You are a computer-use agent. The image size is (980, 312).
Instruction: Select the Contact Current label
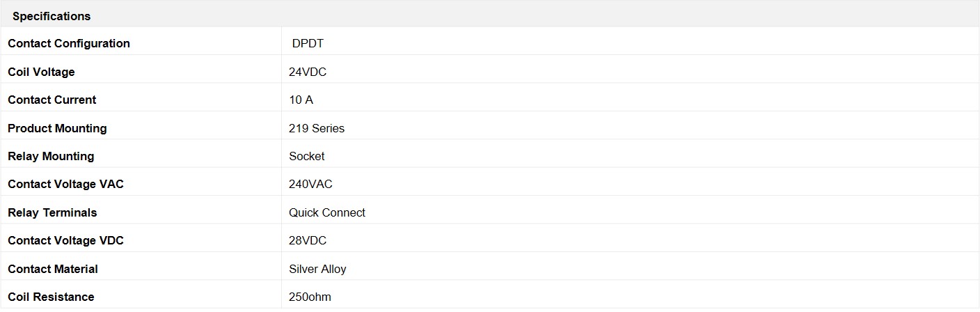tap(52, 100)
